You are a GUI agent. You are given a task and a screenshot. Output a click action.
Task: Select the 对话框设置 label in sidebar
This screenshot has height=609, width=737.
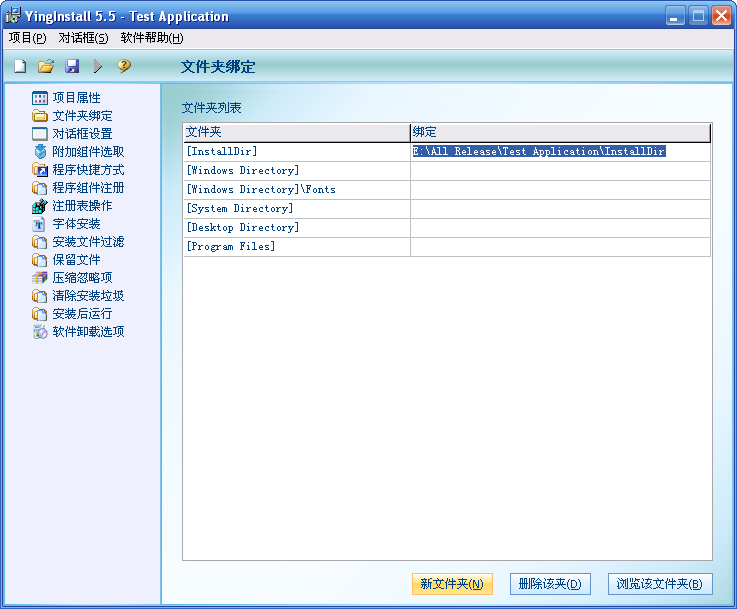[82, 134]
